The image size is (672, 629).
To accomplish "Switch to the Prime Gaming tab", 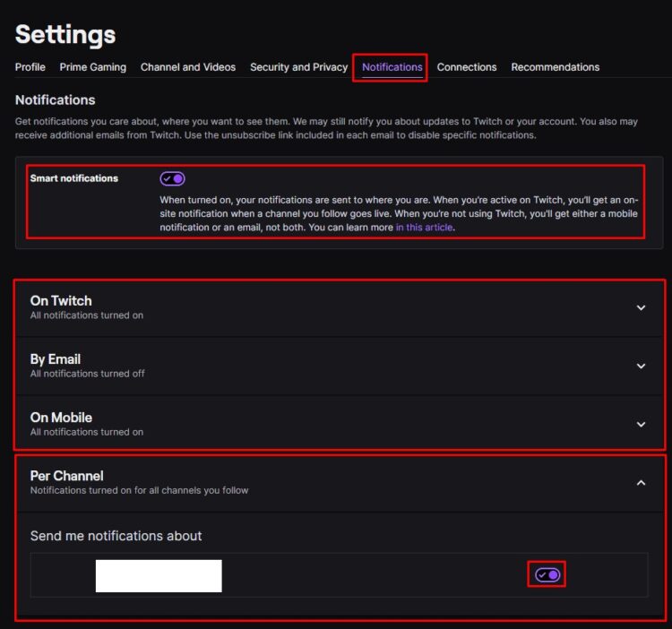I will coord(93,67).
